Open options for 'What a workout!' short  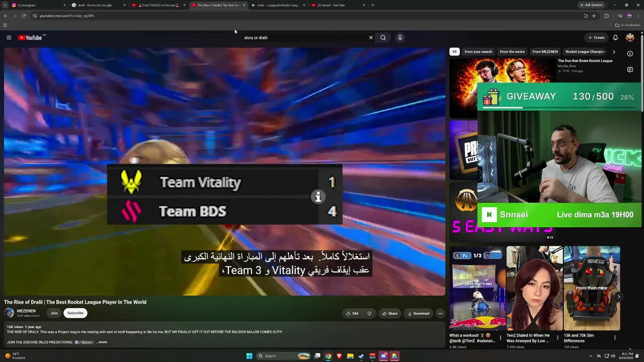point(500,337)
